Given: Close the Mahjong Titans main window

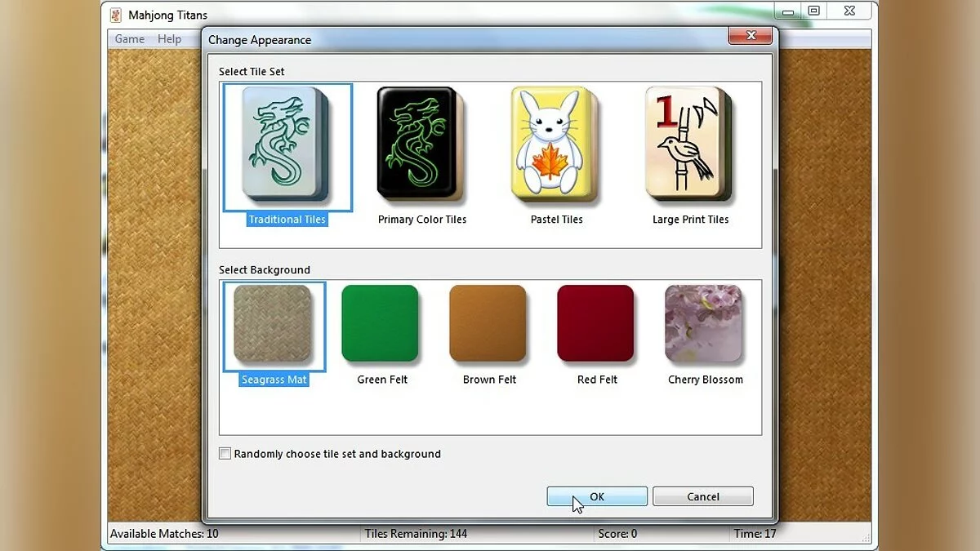Looking at the screenshot, I should 849,11.
